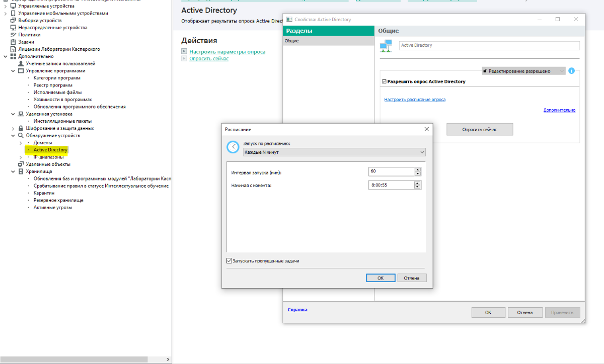This screenshot has height=364, width=604.
Task: Click the horizontal scrollbar of the tree pane
Action: (x=74, y=359)
